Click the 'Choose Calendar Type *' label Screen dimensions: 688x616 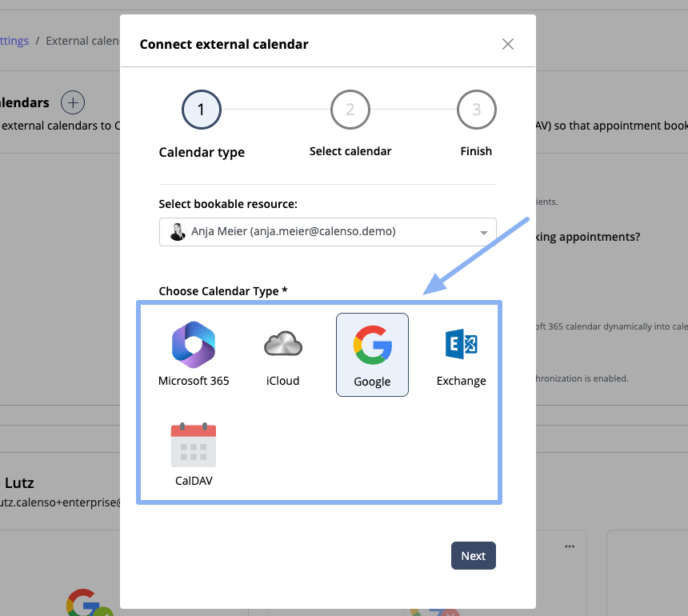tap(223, 291)
